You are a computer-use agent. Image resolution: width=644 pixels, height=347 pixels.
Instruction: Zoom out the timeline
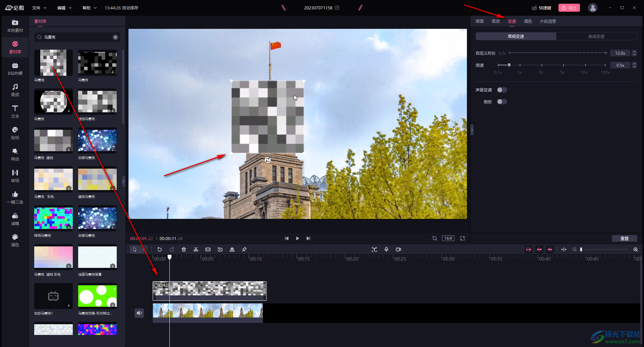(575, 249)
